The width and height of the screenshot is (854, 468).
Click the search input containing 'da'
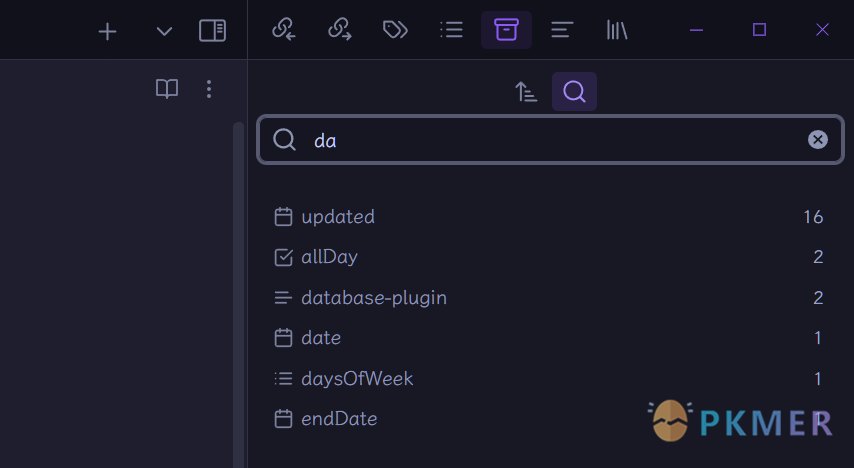click(x=550, y=140)
